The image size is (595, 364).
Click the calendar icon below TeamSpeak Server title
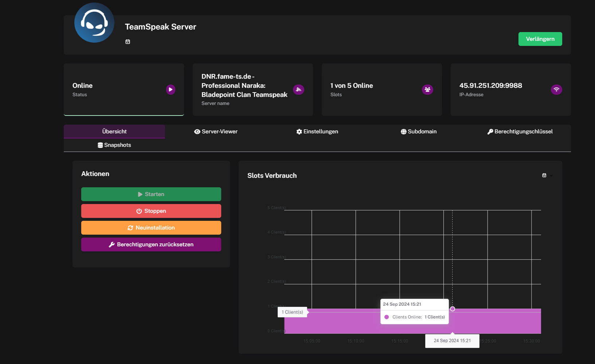pos(128,42)
